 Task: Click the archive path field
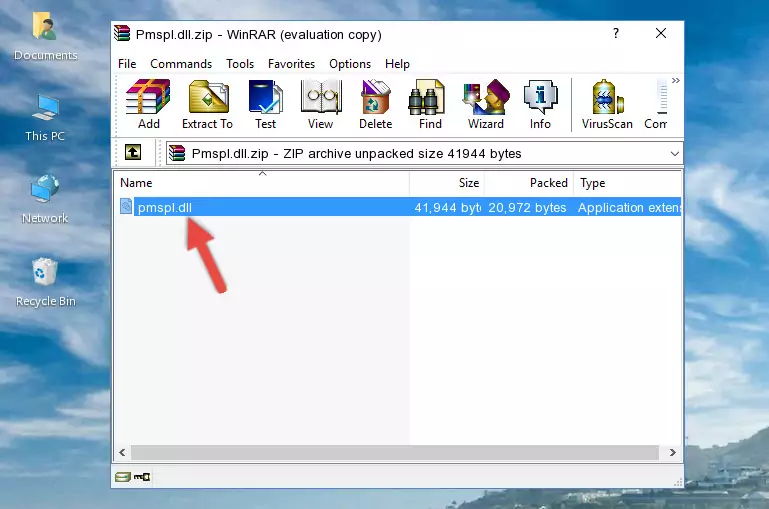pos(424,153)
